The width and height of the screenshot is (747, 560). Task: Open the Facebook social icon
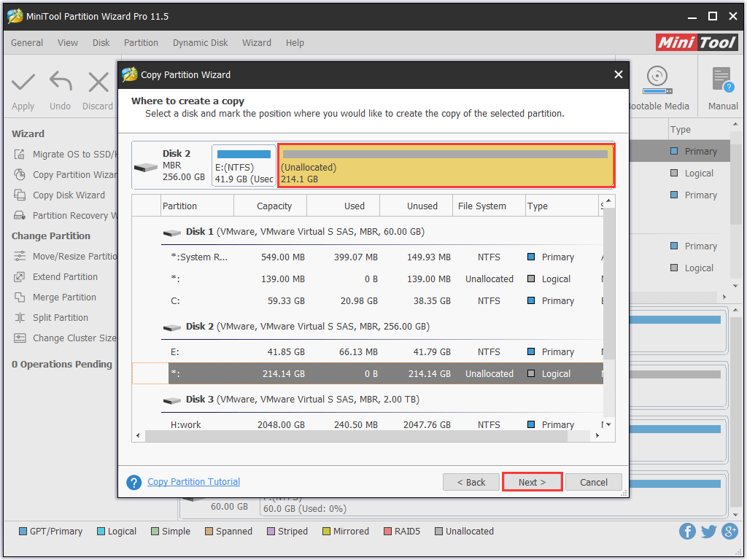tap(687, 531)
